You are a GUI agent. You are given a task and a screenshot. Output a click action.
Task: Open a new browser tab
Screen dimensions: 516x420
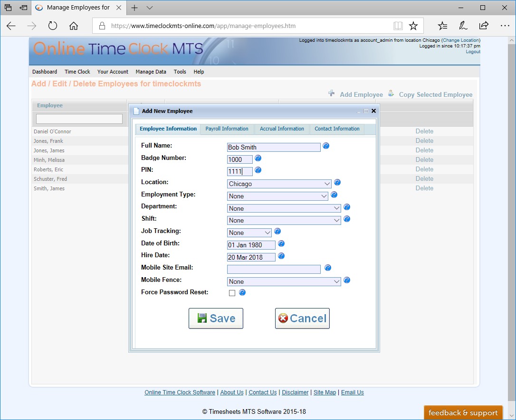point(134,8)
